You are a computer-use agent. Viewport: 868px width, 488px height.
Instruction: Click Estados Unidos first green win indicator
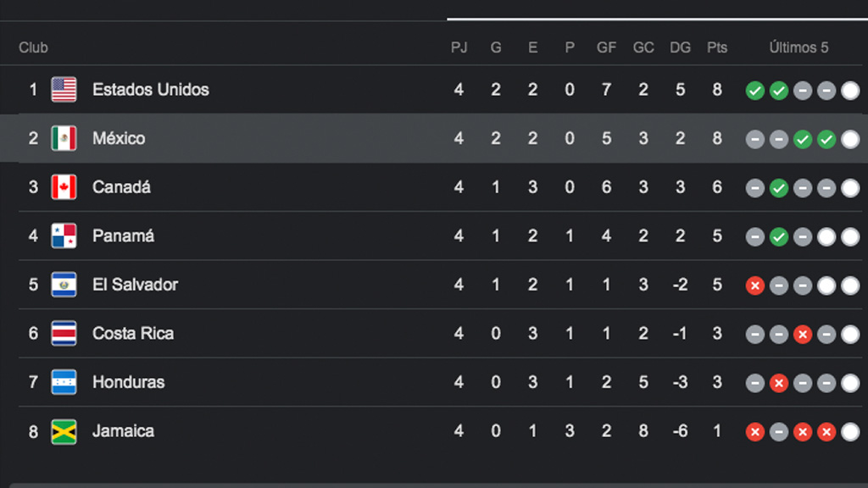tap(755, 90)
